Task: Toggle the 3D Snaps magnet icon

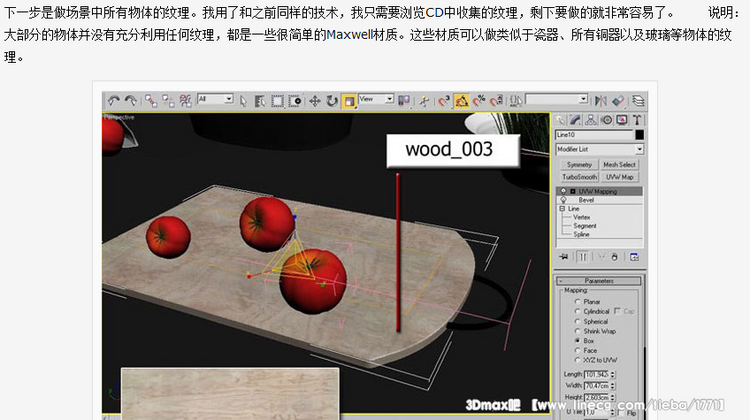Action: tap(444, 101)
